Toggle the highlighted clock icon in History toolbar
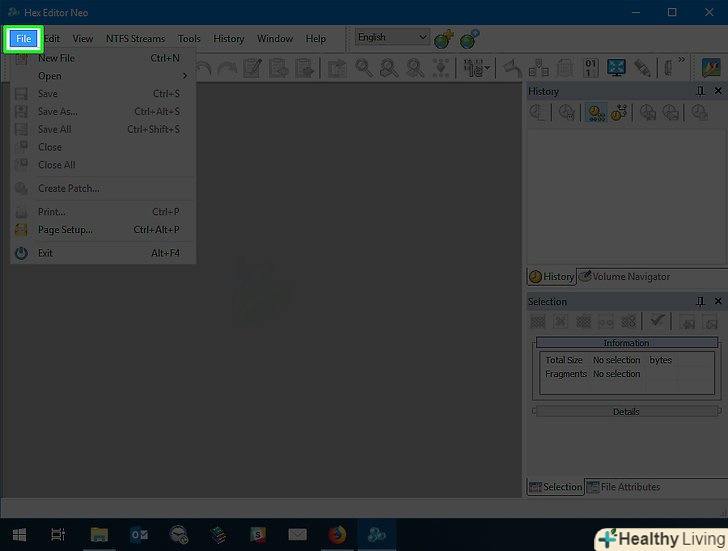Screen dimensions: 728x551 tap(596, 112)
